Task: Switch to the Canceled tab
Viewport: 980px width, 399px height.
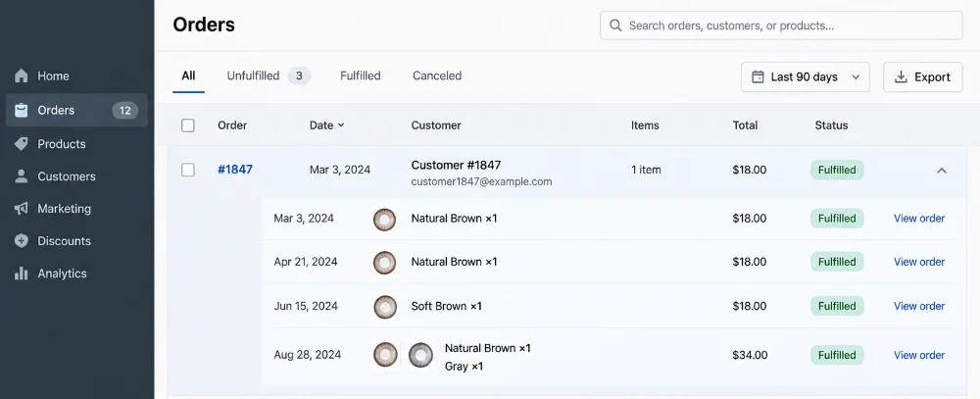Action: 437,75
